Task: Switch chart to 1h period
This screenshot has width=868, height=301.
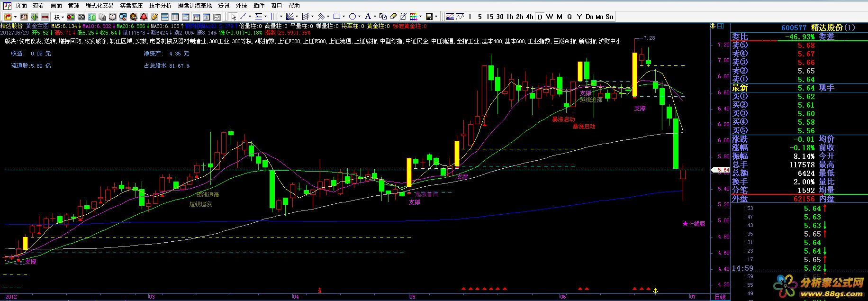Action: tap(510, 17)
